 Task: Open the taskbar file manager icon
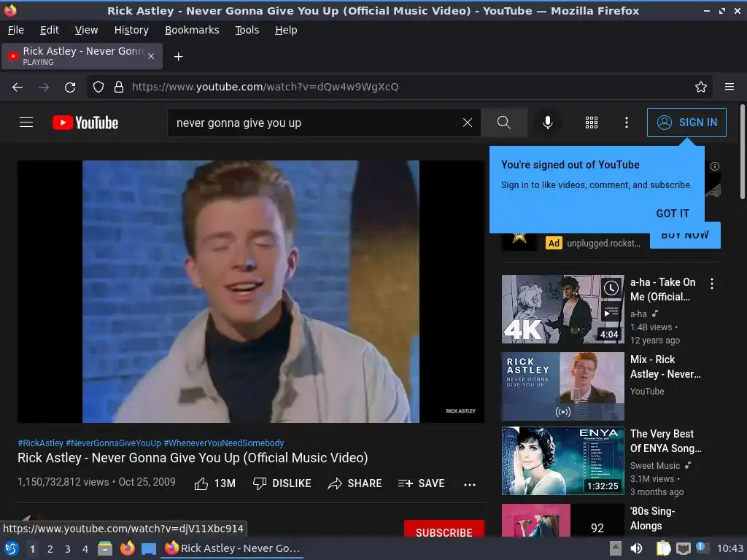tap(105, 548)
